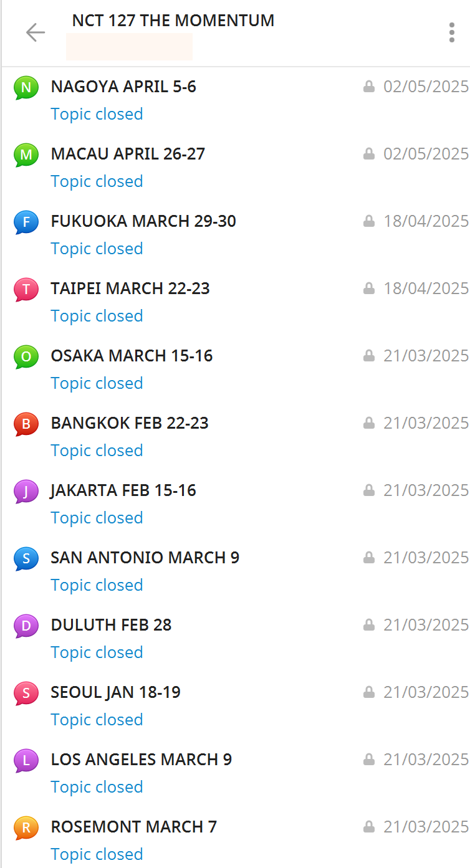Click the green M icon for Macau

click(26, 155)
